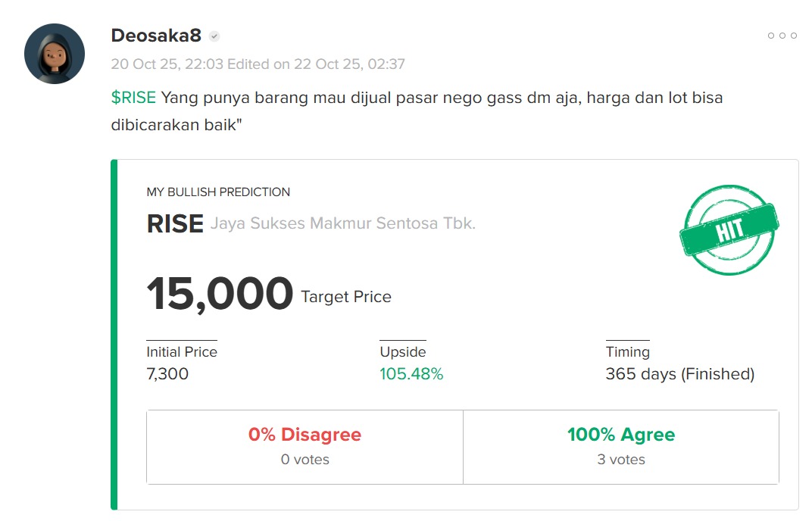812x521 pixels.
Task: Select the MY BULLISH PREDICTION header
Action: click(x=218, y=192)
